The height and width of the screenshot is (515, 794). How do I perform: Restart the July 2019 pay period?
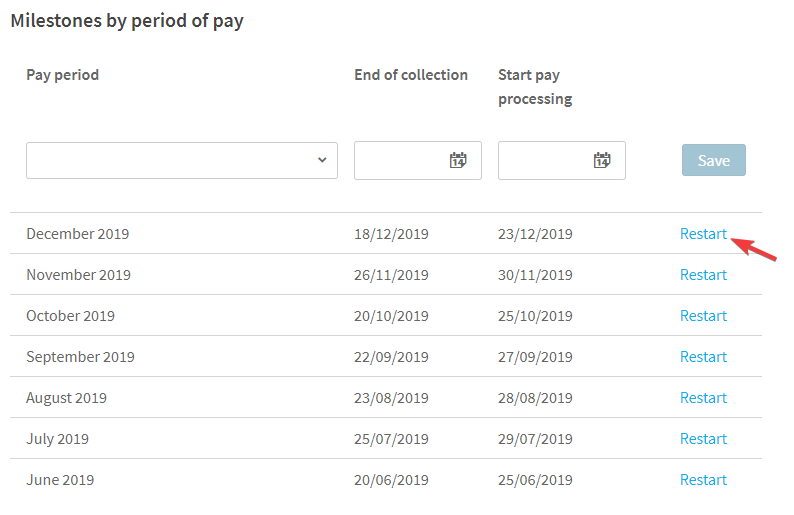click(x=703, y=439)
